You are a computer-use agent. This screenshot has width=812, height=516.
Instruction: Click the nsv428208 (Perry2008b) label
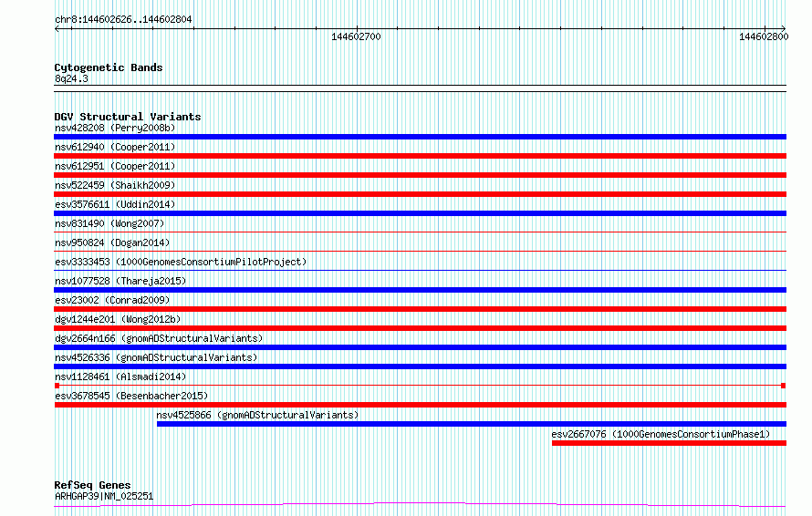(115, 128)
